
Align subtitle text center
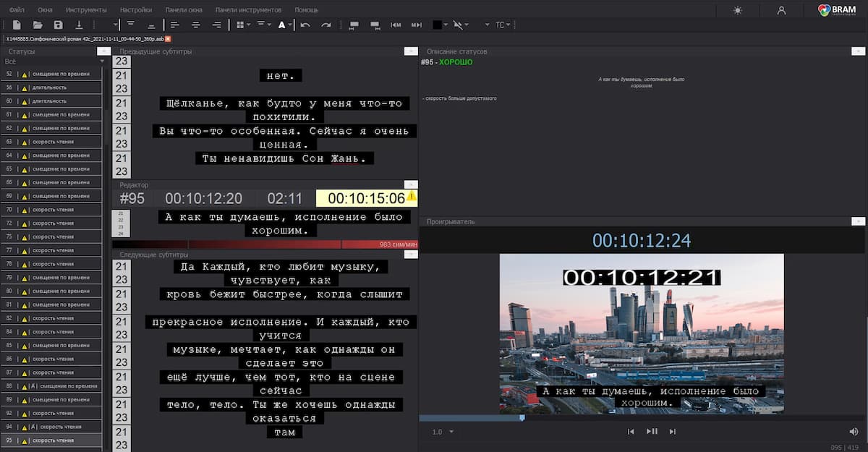[x=195, y=25]
